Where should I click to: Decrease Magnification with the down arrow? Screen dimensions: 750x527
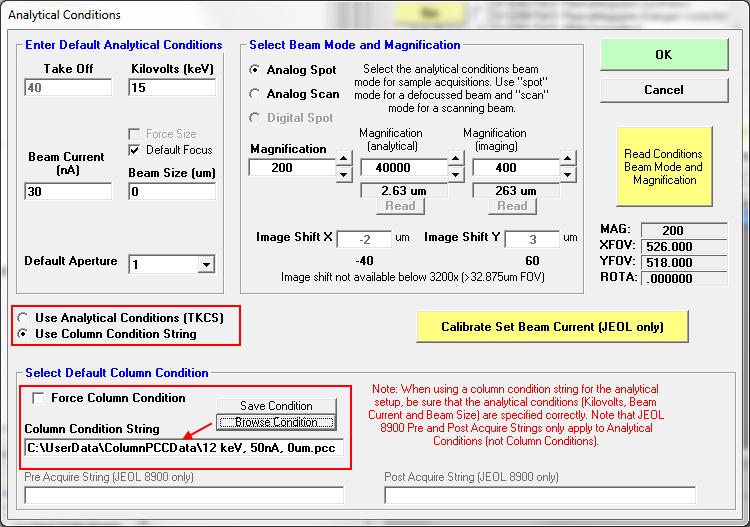(343, 175)
